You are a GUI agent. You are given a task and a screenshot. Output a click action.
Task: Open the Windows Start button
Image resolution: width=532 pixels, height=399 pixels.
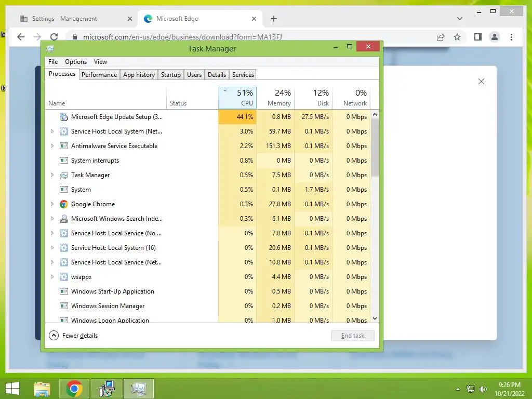tap(12, 389)
